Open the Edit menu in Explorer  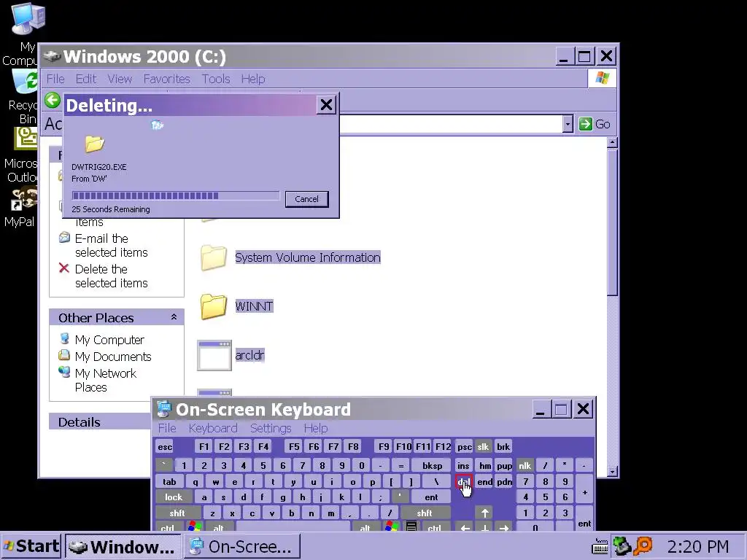pyautogui.click(x=86, y=79)
